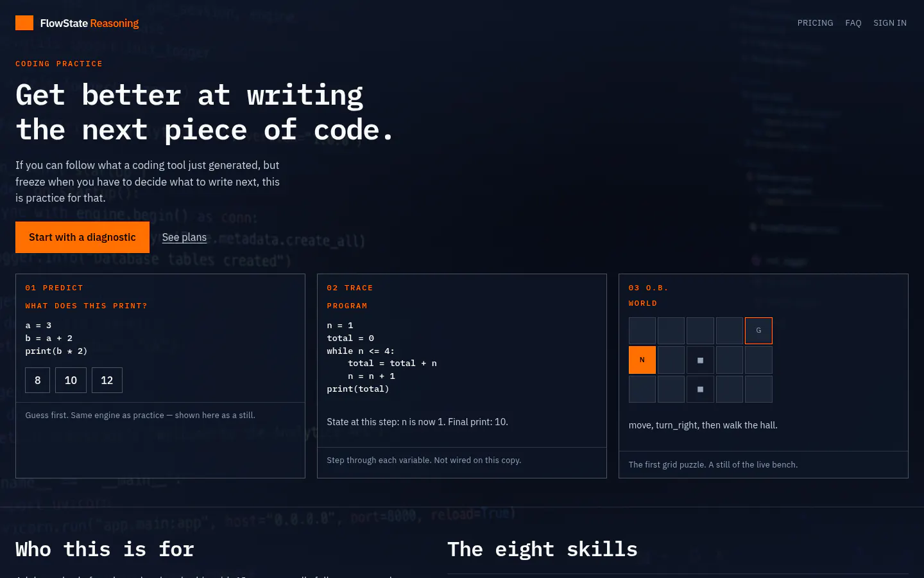The image size is (924, 578).
Task: Click 'Guess first. Same engine' caption
Action: pyautogui.click(x=140, y=416)
